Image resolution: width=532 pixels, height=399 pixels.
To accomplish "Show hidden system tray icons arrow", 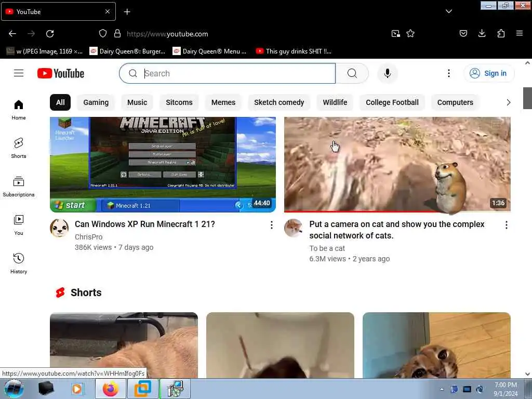I will click(442, 389).
